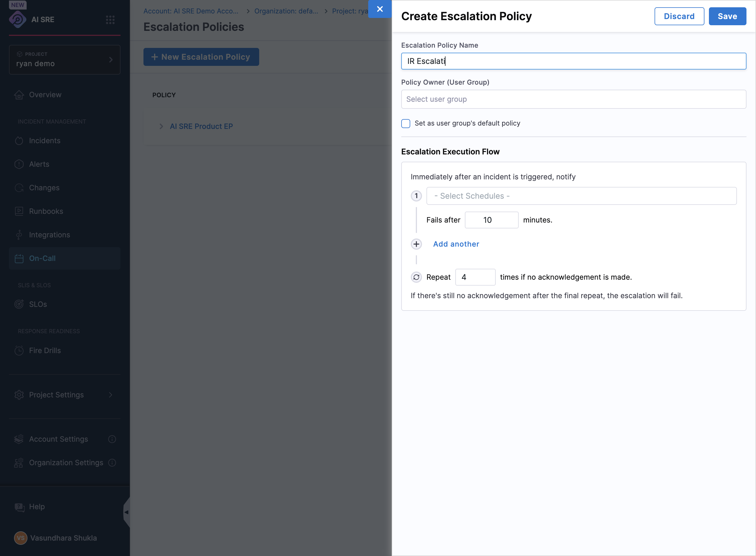Click the Changes sidebar icon

pyautogui.click(x=19, y=188)
